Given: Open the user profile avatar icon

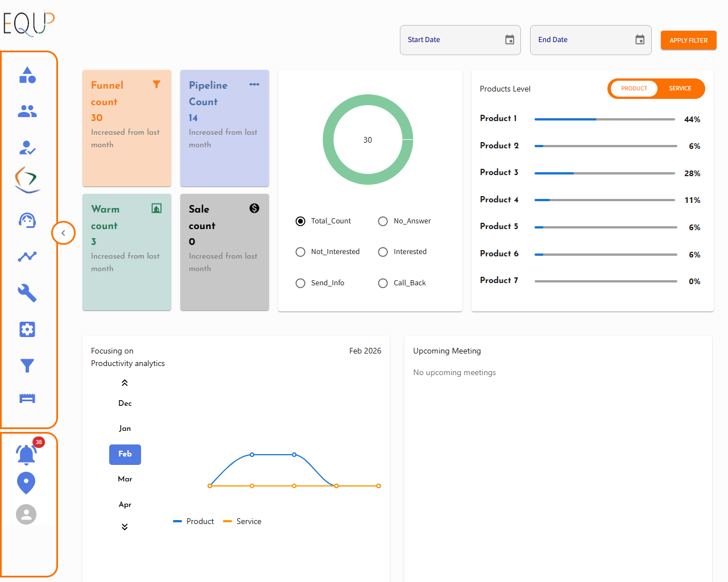Looking at the screenshot, I should click(x=26, y=514).
